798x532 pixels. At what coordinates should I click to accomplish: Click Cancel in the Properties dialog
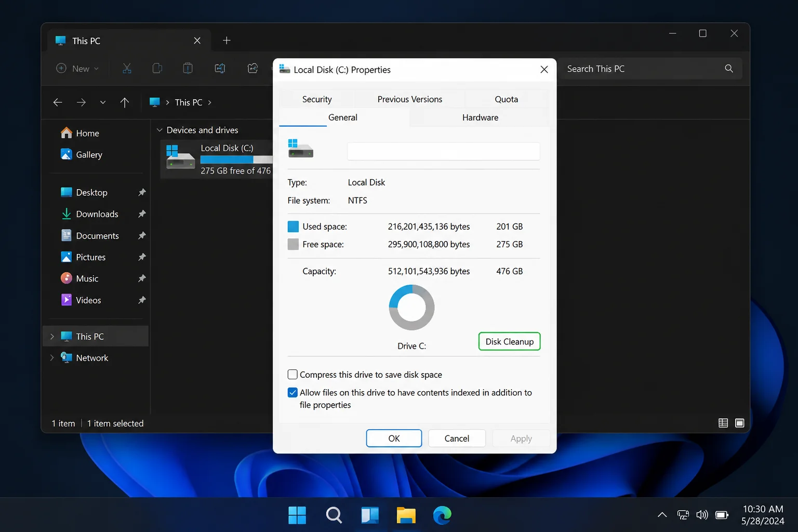pyautogui.click(x=457, y=438)
